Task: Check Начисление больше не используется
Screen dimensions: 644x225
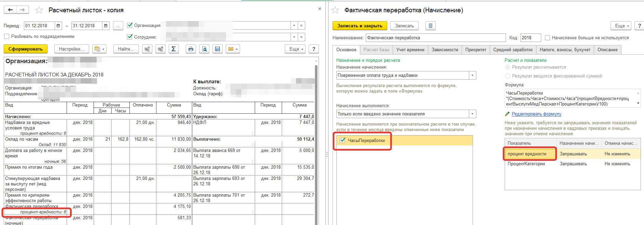Action: click(548, 38)
